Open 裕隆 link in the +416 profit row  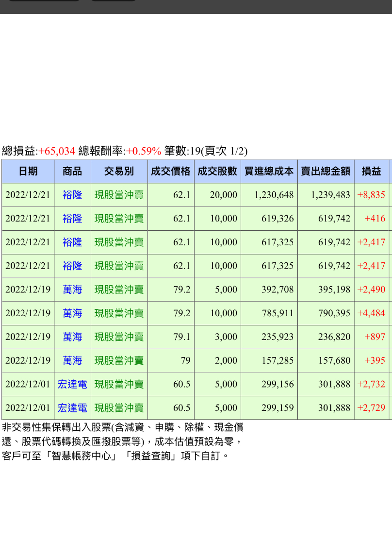pyautogui.click(x=72, y=219)
